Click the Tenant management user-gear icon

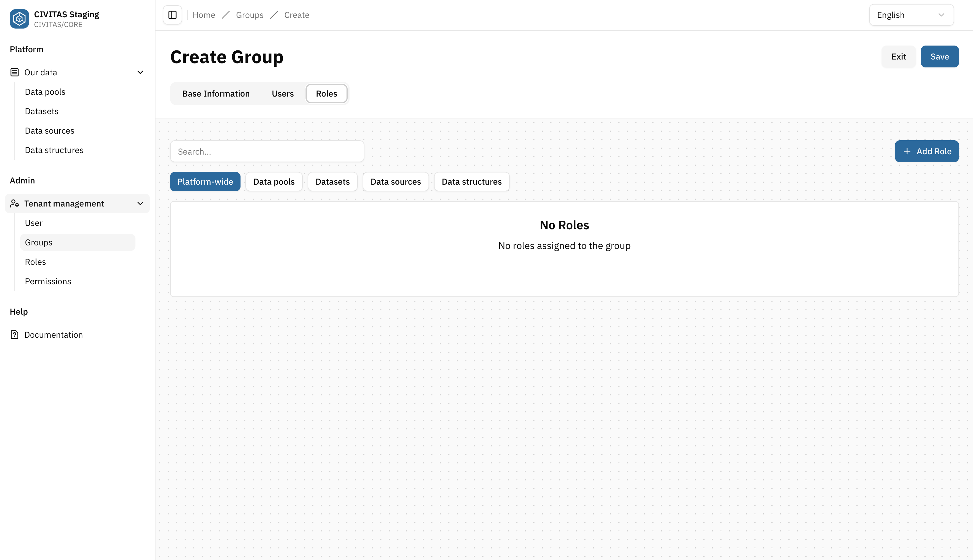click(x=15, y=203)
